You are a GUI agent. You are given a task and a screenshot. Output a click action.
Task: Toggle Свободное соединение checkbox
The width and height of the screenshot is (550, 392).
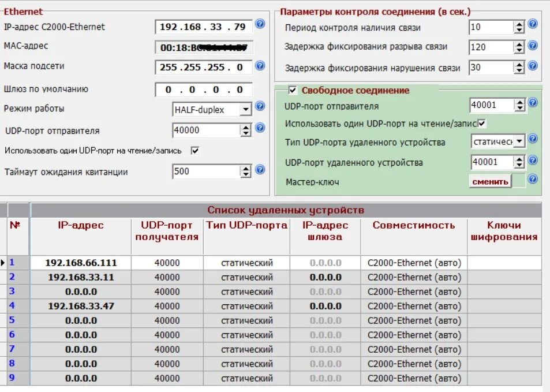293,90
